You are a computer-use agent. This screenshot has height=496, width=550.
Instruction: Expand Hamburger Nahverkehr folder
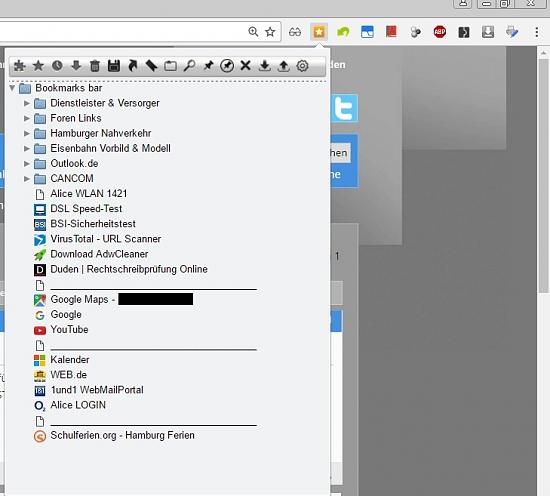pyautogui.click(x=27, y=133)
